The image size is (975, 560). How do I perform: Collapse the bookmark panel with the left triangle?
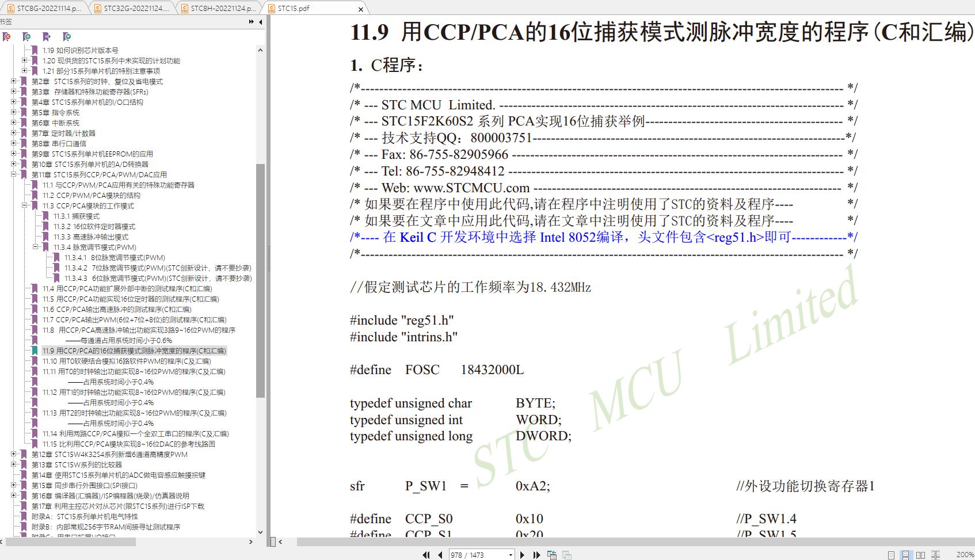[x=260, y=22]
